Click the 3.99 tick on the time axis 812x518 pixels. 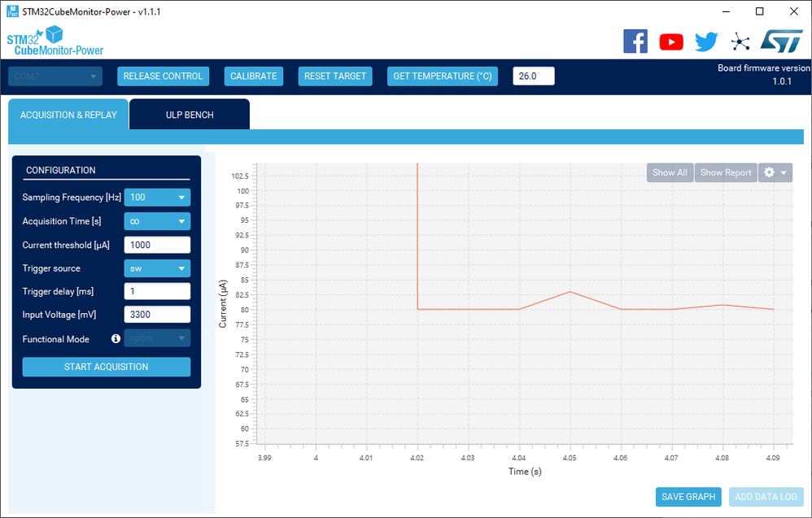coord(264,458)
